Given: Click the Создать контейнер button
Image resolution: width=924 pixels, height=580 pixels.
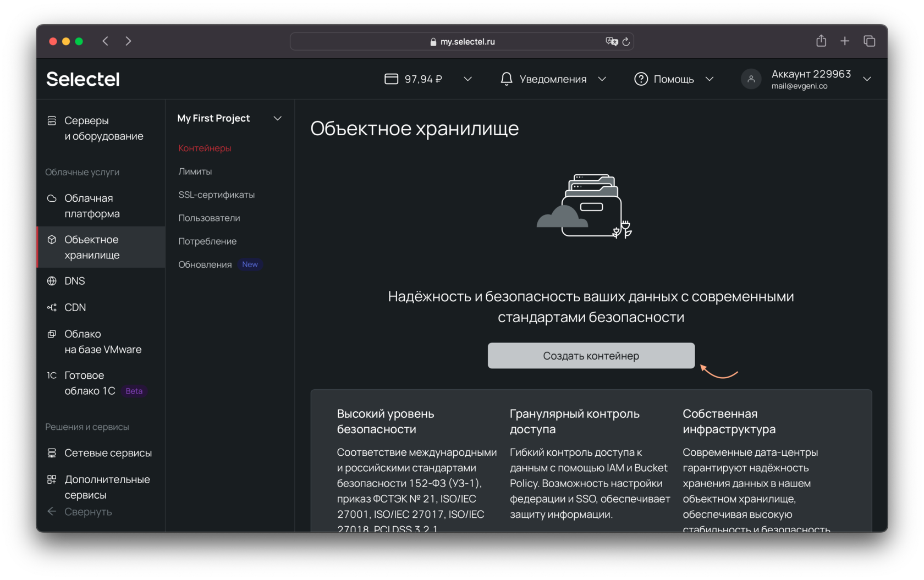Looking at the screenshot, I should coord(591,356).
